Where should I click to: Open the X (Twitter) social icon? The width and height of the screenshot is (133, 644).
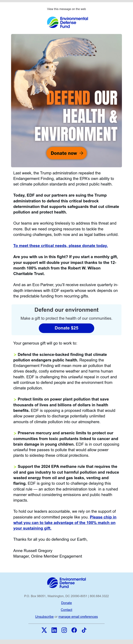click(x=44, y=630)
